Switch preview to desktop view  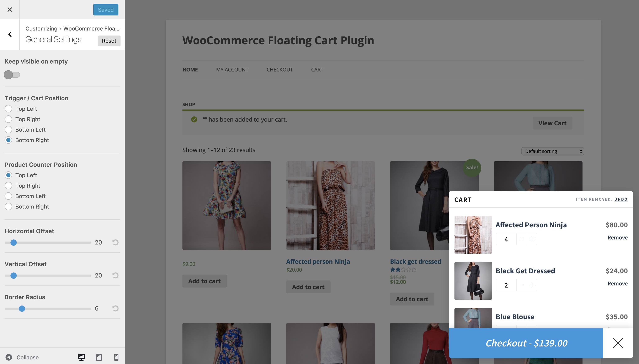[x=81, y=357]
